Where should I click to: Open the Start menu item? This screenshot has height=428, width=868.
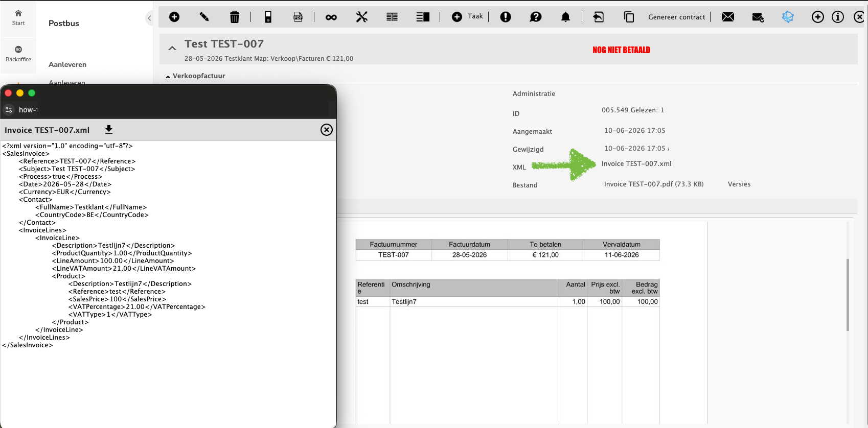pyautogui.click(x=18, y=17)
